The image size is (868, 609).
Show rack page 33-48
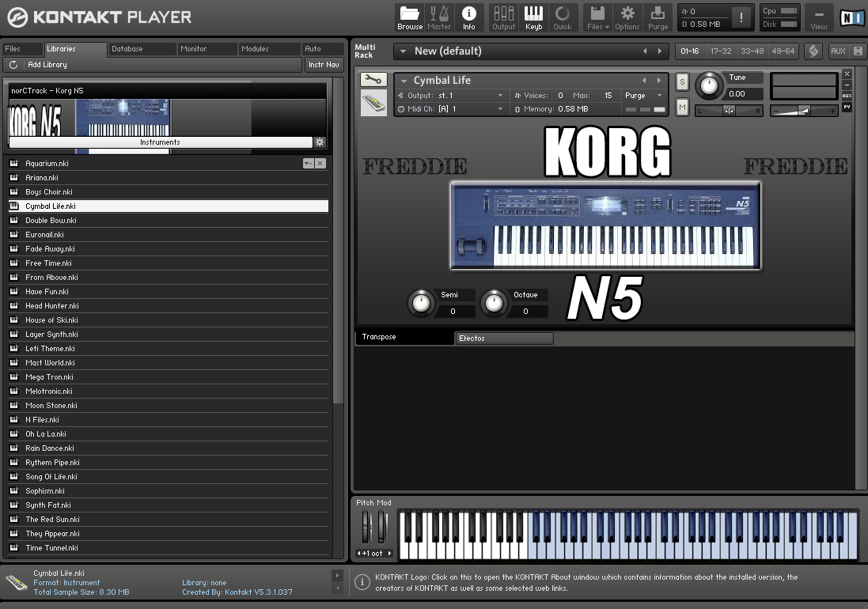tap(752, 51)
